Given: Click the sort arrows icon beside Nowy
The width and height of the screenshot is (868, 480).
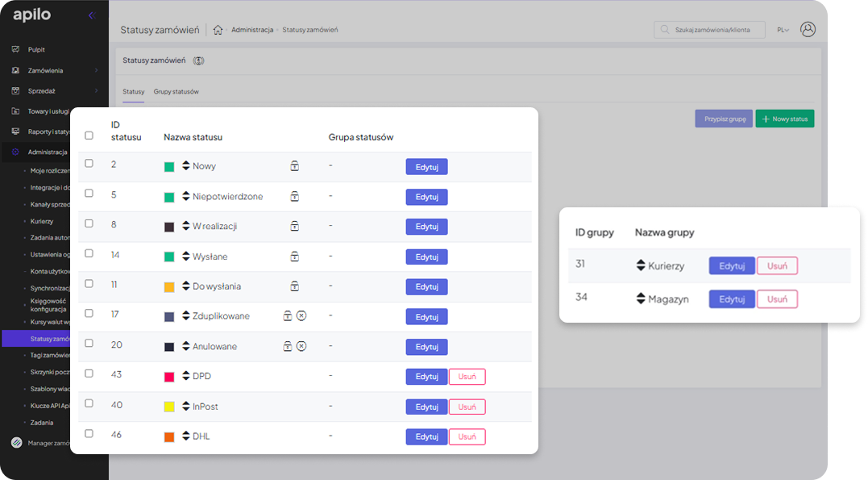Looking at the screenshot, I should (x=185, y=166).
